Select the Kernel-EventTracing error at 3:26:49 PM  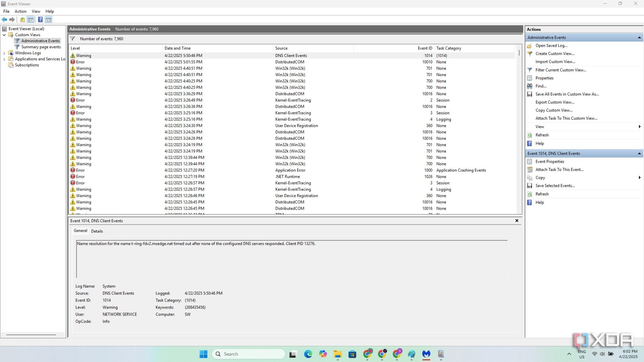click(x=292, y=100)
